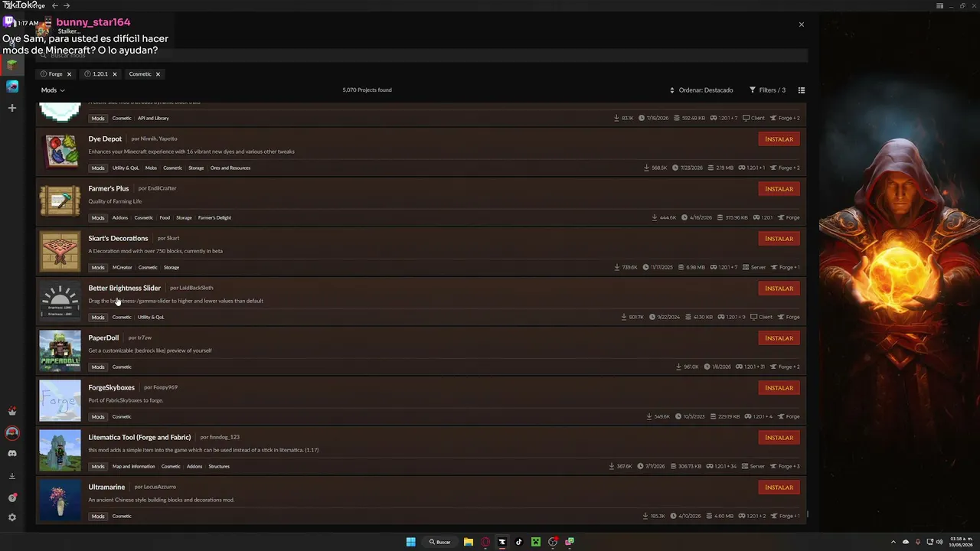Open the Better Brightness Slider title
Image resolution: width=980 pixels, height=551 pixels.
[124, 289]
